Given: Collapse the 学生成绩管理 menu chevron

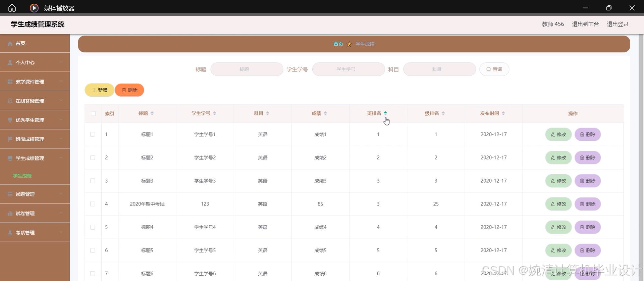Looking at the screenshot, I should coord(61,158).
